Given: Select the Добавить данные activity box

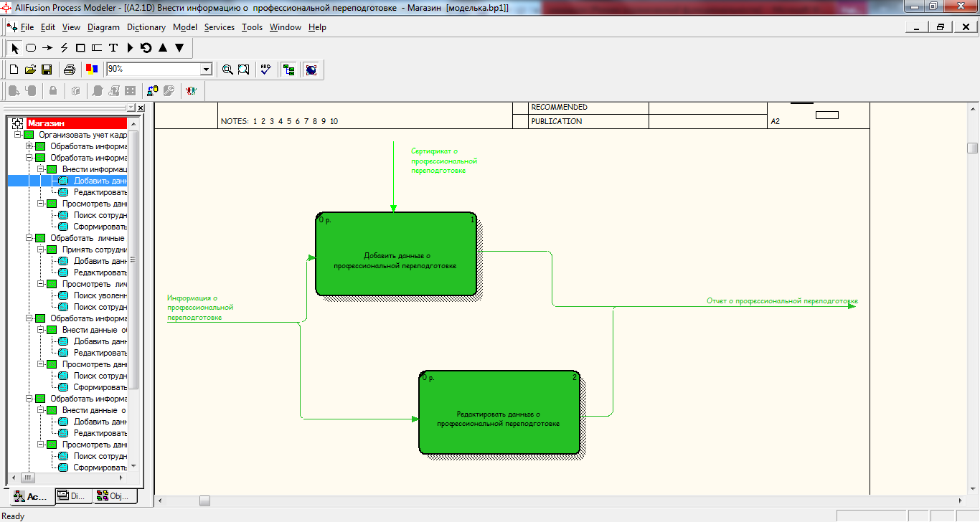Looking at the screenshot, I should pos(396,254).
